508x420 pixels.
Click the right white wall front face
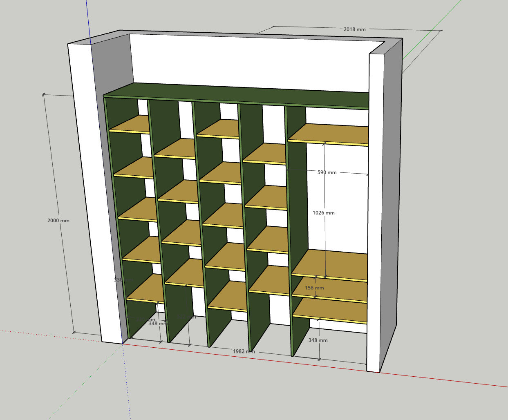click(x=375, y=204)
